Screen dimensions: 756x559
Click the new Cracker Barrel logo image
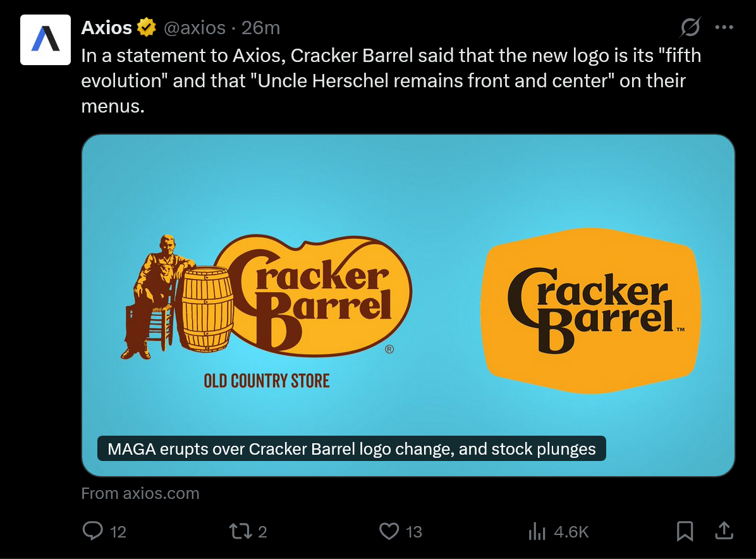tap(590, 310)
